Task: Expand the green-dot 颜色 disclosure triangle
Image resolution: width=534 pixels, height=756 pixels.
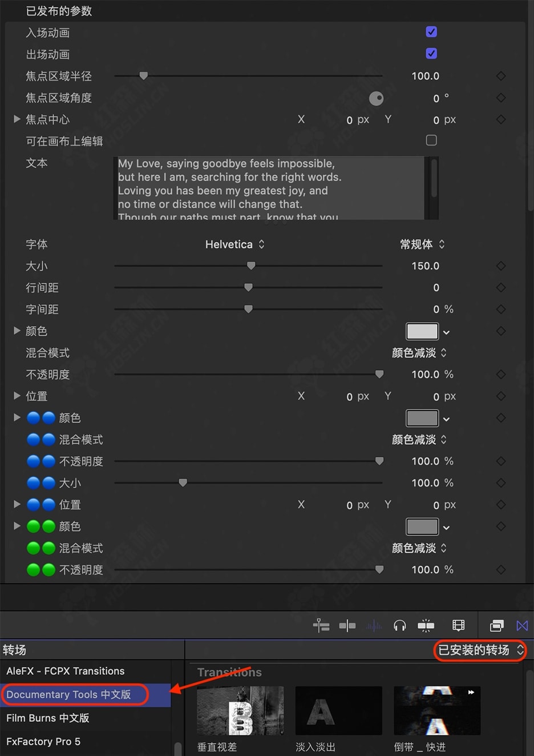Action: (x=17, y=526)
